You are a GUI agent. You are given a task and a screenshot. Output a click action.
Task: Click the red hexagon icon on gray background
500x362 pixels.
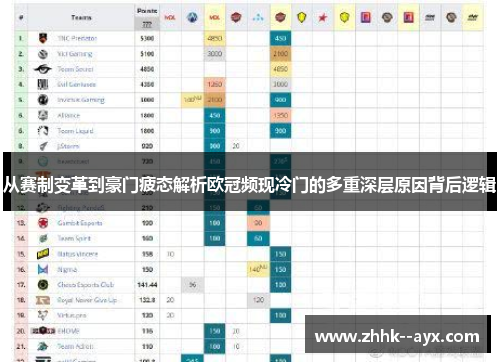236,17
